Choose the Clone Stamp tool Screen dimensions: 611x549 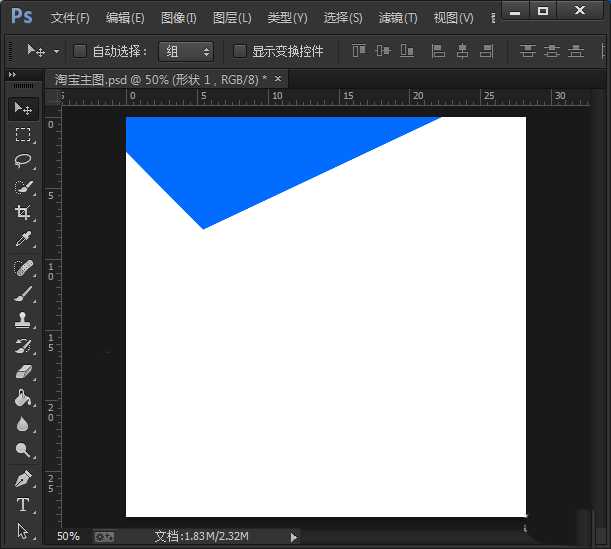22,320
